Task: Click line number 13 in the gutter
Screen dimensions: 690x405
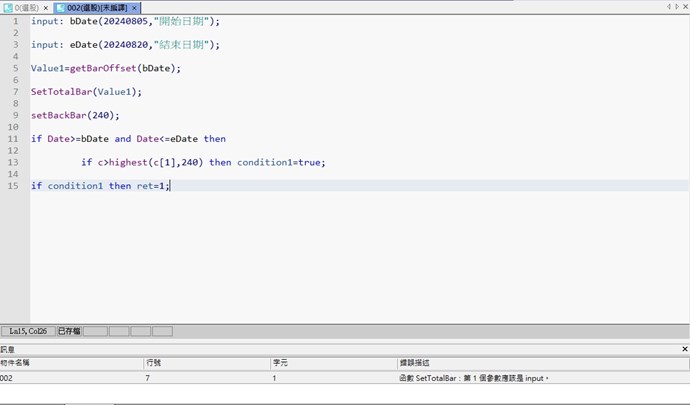Action: [x=13, y=162]
